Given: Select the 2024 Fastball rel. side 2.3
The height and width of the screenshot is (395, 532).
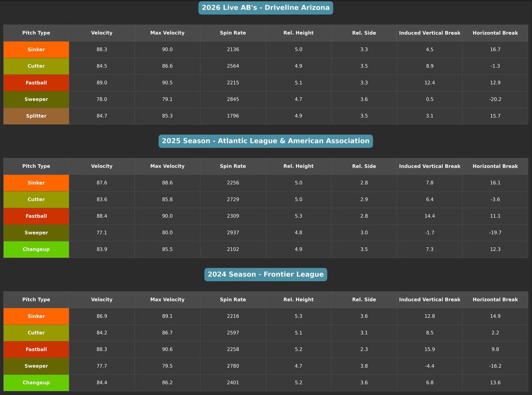Looking at the screenshot, I should (x=364, y=349).
